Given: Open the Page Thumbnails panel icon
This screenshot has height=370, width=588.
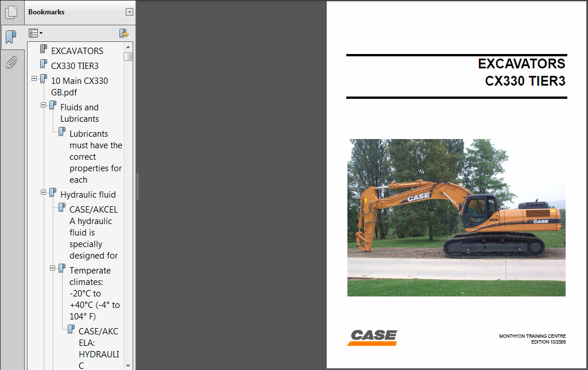Looking at the screenshot, I should tap(11, 12).
